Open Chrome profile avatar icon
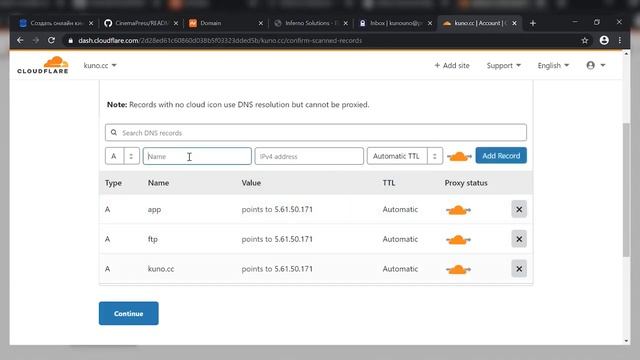Image resolution: width=640 pixels, height=360 pixels. tap(604, 40)
